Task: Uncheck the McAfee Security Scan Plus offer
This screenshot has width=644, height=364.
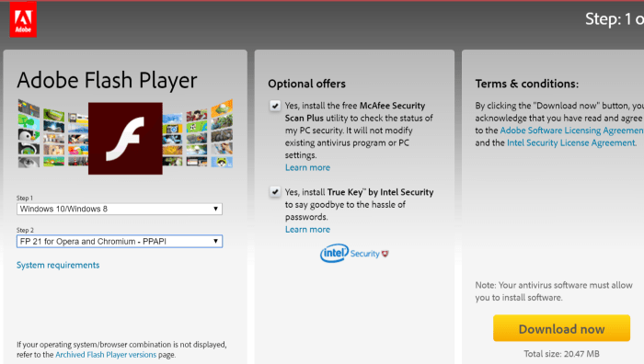Action: [x=275, y=106]
